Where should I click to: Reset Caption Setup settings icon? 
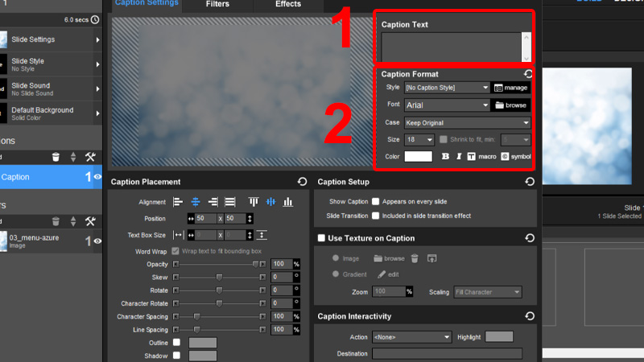(530, 182)
